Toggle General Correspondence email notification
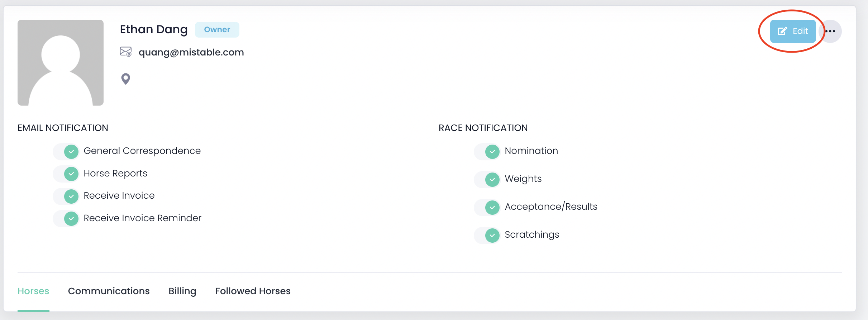This screenshot has width=868, height=320. pos(66,151)
